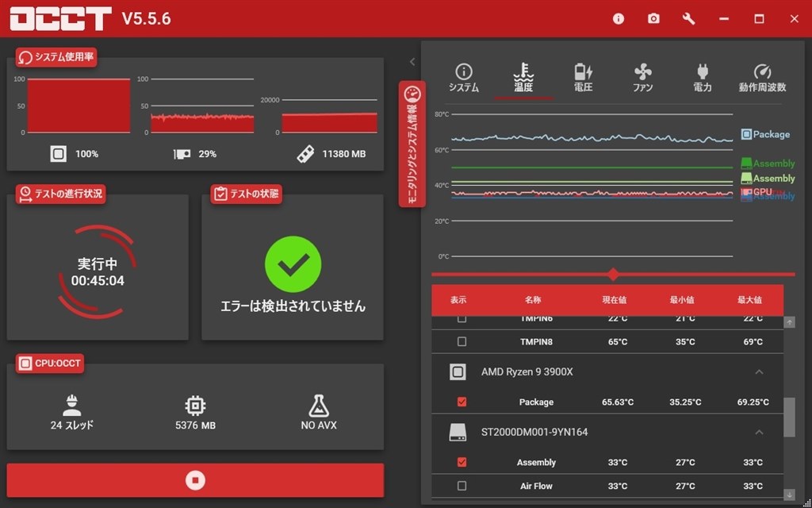Collapse the monitoring panel with the arrow
The image size is (812, 508).
point(412,62)
